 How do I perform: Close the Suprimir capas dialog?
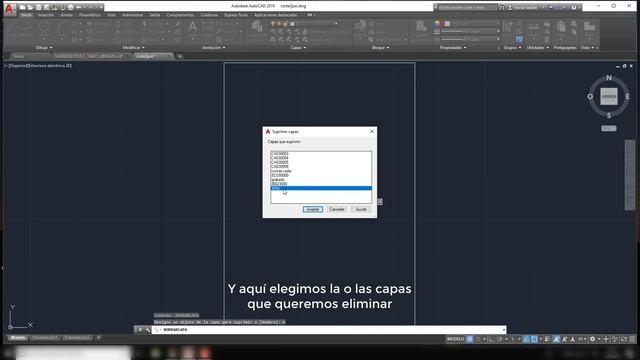pos(371,131)
